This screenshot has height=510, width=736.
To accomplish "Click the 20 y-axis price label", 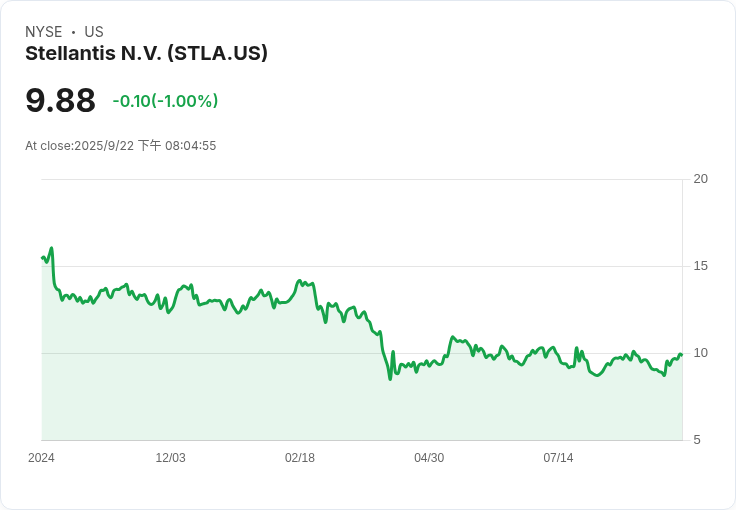I will pos(700,179).
